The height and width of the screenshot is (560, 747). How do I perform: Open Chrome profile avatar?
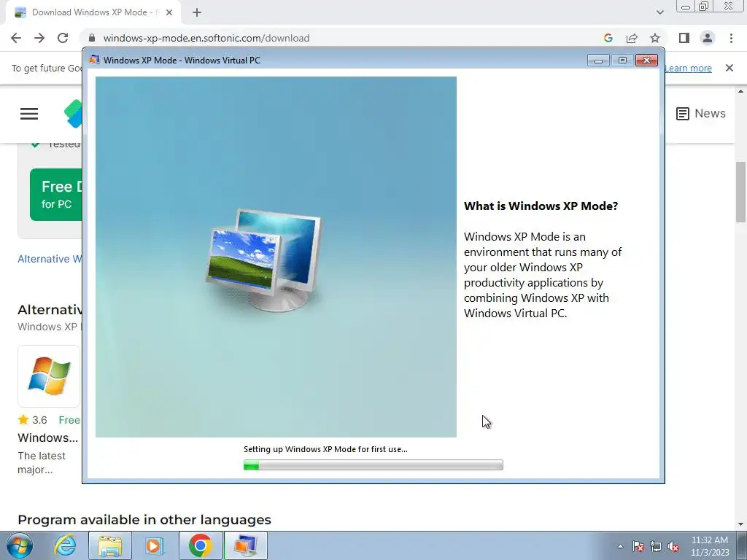pos(708,38)
